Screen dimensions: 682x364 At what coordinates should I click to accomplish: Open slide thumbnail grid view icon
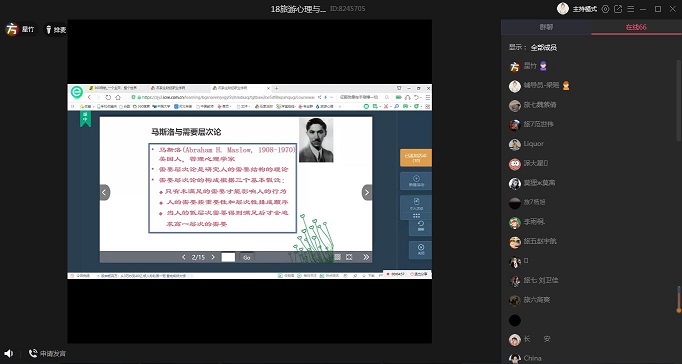click(x=337, y=257)
